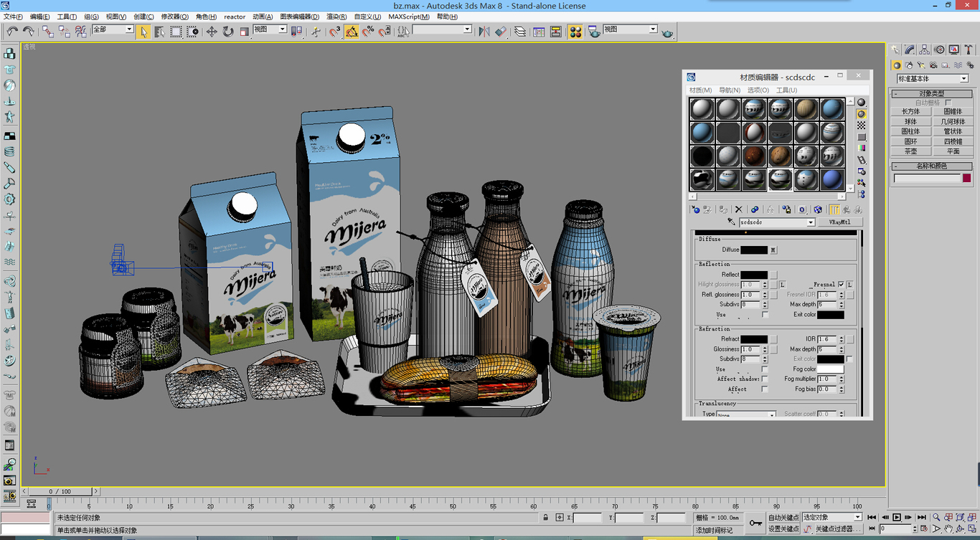Screen dimensions: 980x540
Task: Click the Undo arrow in main toolbar
Action: pyautogui.click(x=12, y=31)
